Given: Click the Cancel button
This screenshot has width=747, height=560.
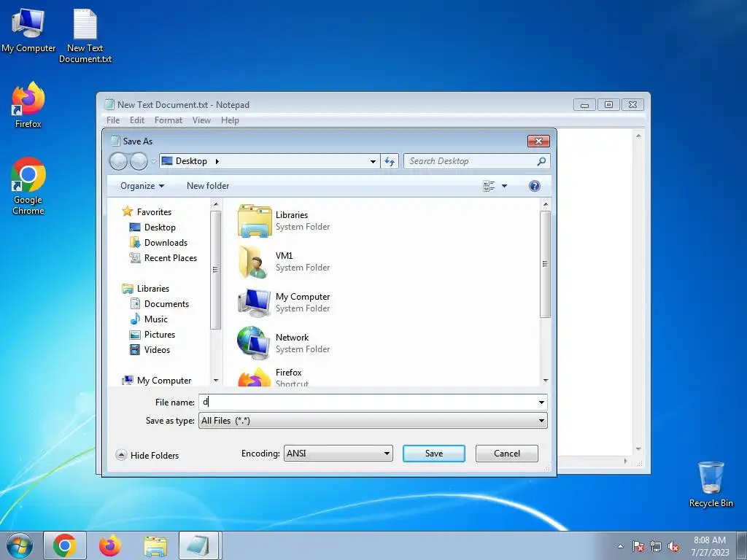Looking at the screenshot, I should point(506,454).
